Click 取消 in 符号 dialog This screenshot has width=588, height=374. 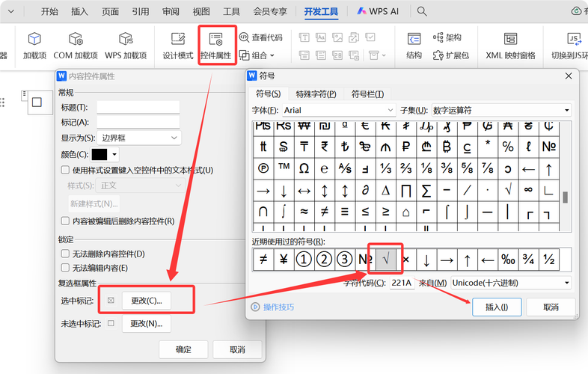[x=551, y=307]
